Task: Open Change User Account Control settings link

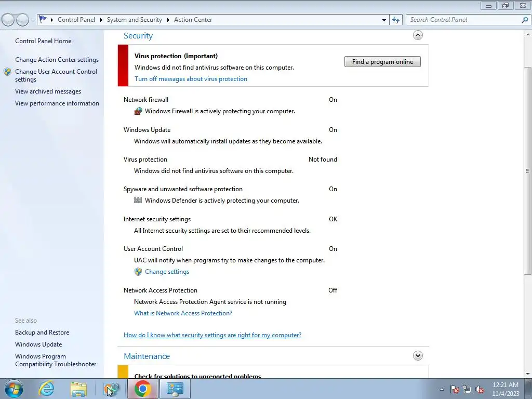Action: point(56,75)
